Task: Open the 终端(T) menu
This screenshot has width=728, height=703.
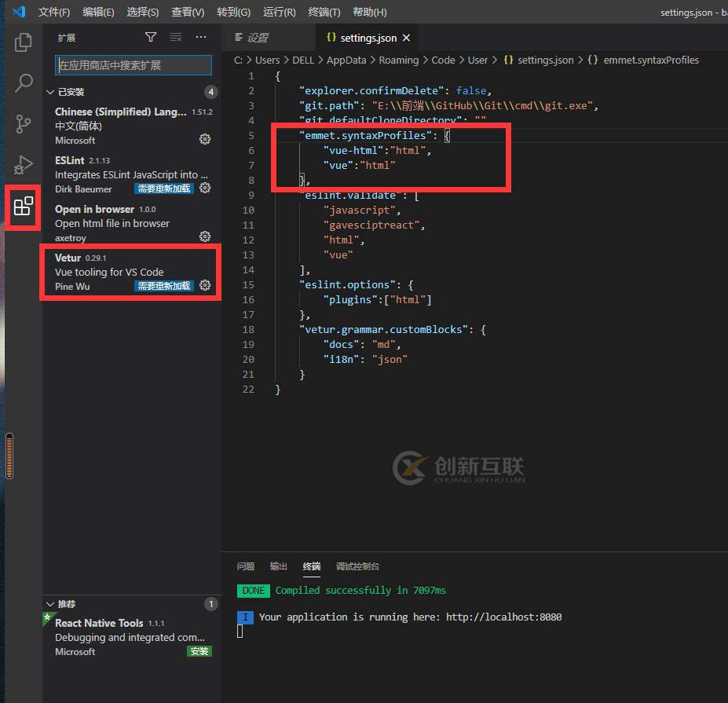Action: pos(324,12)
